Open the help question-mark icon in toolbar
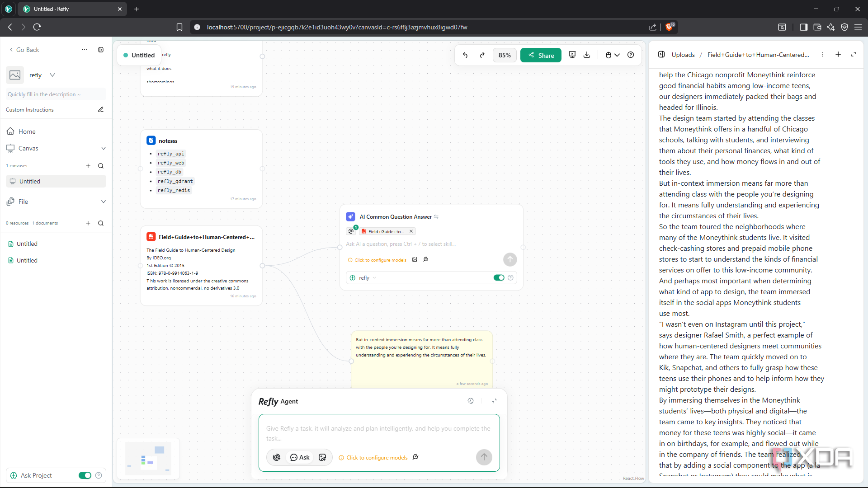This screenshot has height=488, width=868. point(631,55)
